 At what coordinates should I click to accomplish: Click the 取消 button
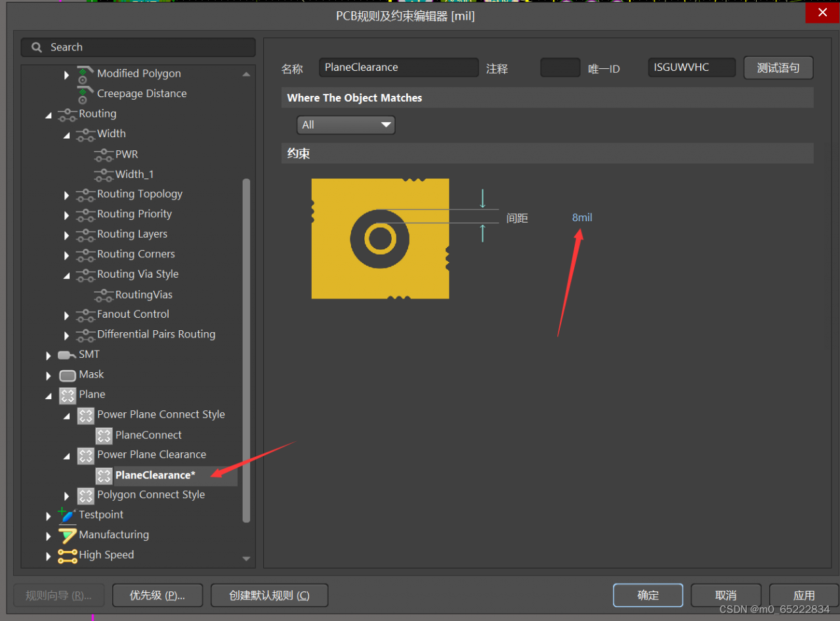pyautogui.click(x=726, y=595)
